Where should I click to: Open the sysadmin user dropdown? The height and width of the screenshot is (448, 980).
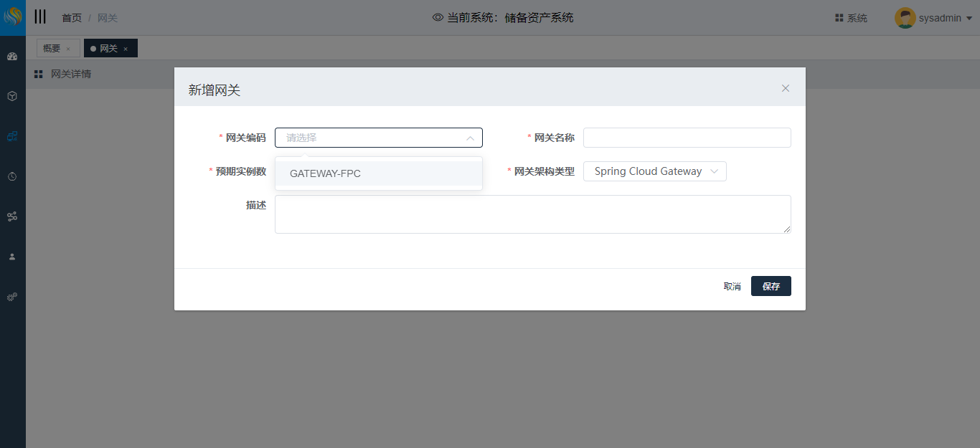click(x=933, y=18)
